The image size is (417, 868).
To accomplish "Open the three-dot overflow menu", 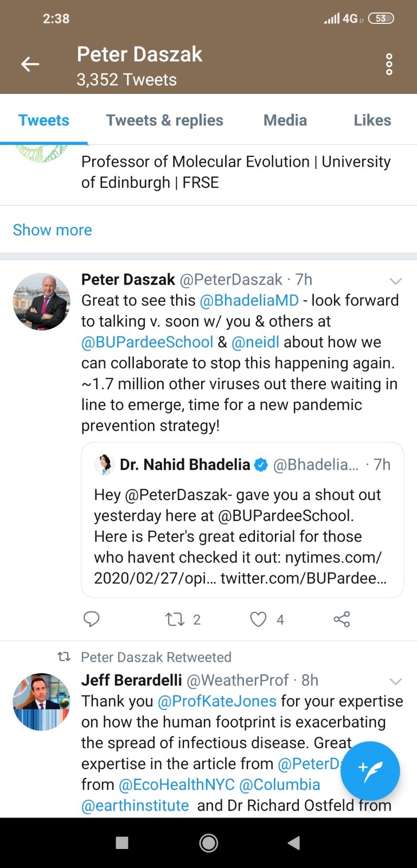I will point(389,65).
